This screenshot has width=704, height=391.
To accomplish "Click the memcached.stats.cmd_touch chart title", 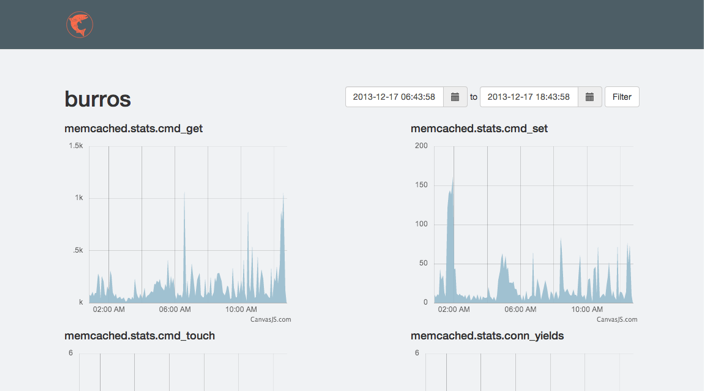I will tap(140, 336).
